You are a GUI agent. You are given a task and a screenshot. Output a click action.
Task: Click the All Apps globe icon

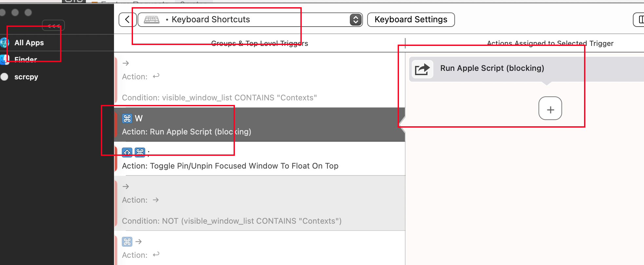click(x=4, y=43)
